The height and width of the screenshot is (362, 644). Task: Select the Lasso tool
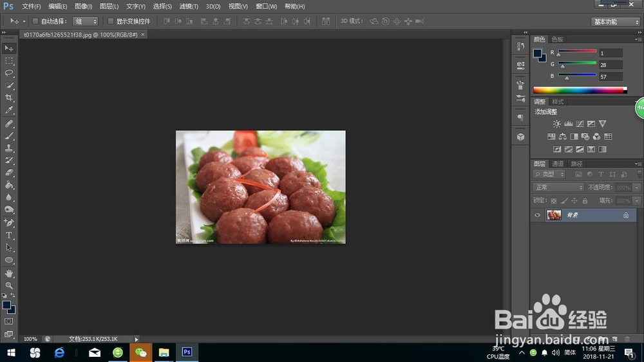point(8,73)
